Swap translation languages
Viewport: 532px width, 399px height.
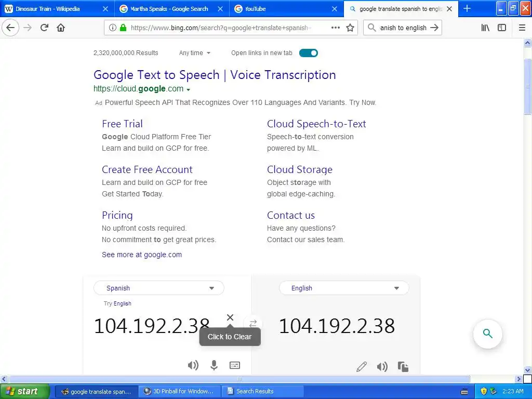[x=253, y=323]
